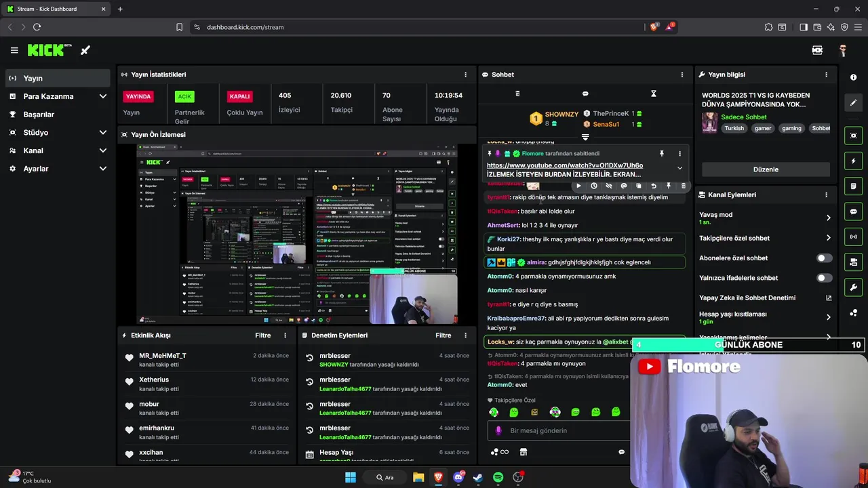Open the pinned YouTube link
The height and width of the screenshot is (488, 868).
point(565,165)
